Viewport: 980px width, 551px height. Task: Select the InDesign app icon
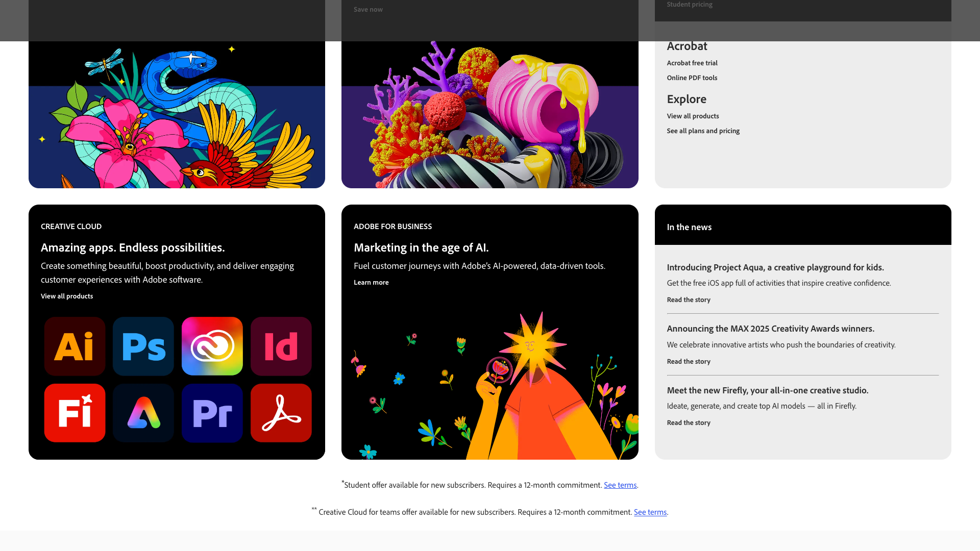pyautogui.click(x=281, y=346)
